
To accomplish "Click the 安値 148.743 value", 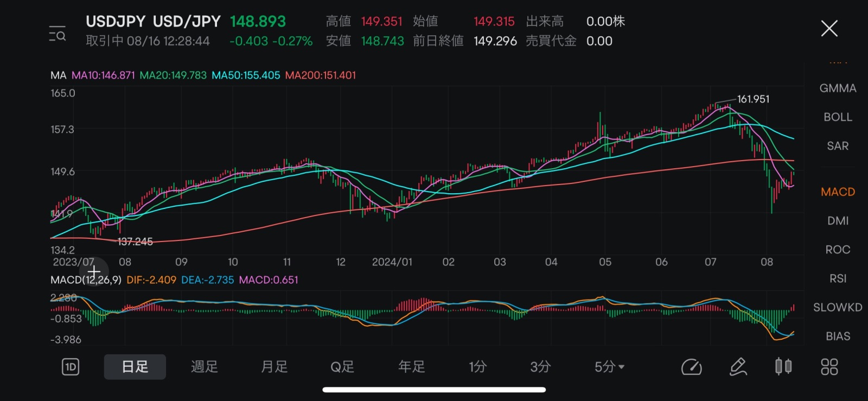I will pyautogui.click(x=382, y=41).
